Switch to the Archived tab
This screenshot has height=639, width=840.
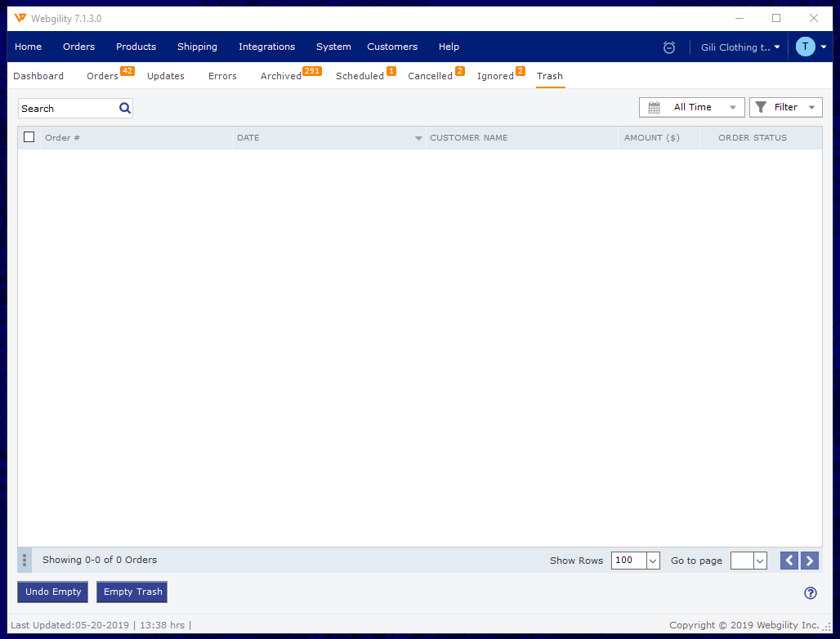pyautogui.click(x=280, y=76)
